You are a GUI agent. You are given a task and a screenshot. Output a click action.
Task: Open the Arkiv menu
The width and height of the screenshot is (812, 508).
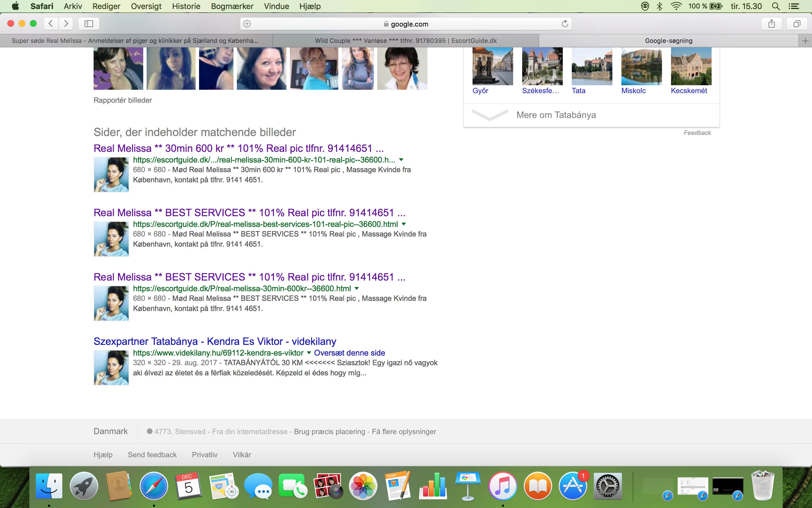tap(73, 6)
